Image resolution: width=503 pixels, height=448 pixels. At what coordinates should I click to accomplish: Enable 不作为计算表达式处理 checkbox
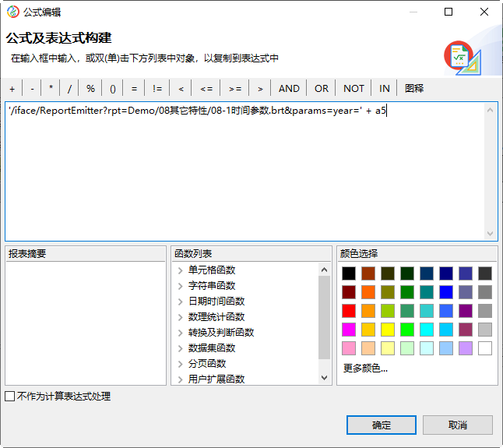coord(10,397)
